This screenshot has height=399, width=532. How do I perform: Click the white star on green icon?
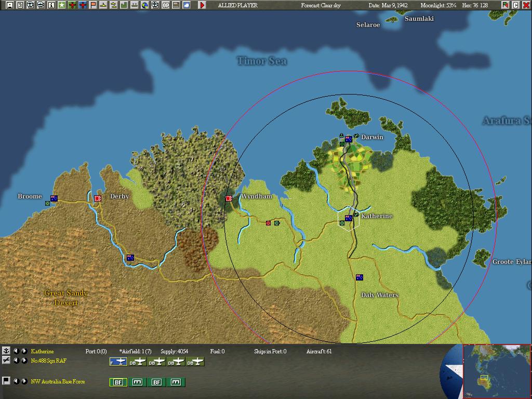point(62,5)
